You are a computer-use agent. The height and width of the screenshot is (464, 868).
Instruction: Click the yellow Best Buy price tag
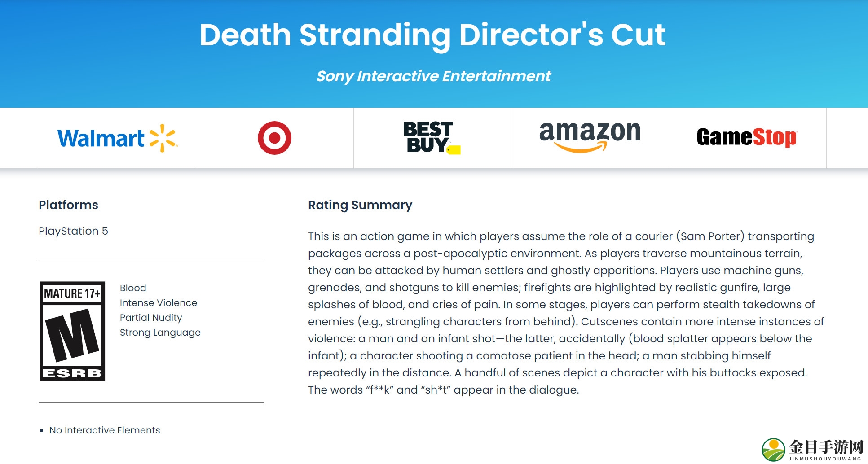click(454, 150)
